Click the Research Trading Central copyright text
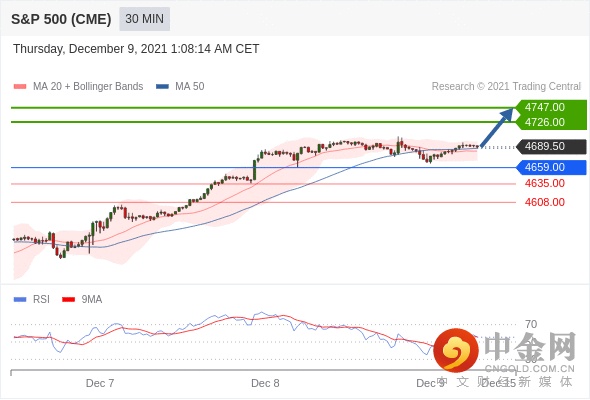This screenshot has height=400, width=590. [506, 87]
